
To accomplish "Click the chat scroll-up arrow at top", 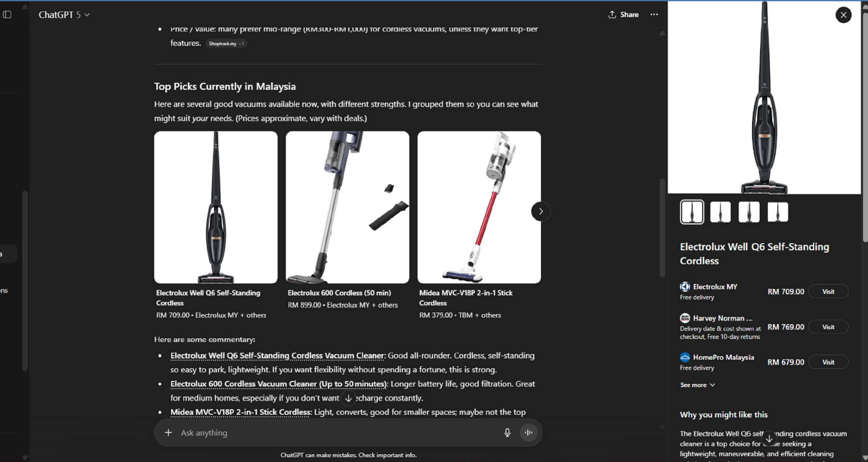I will coord(663,33).
